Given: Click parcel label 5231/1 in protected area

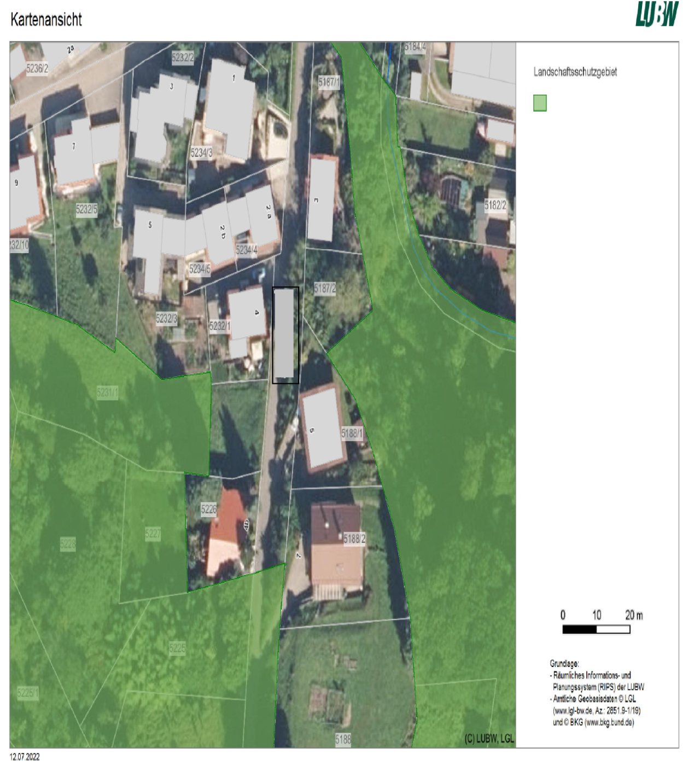Looking at the screenshot, I should [x=107, y=393].
